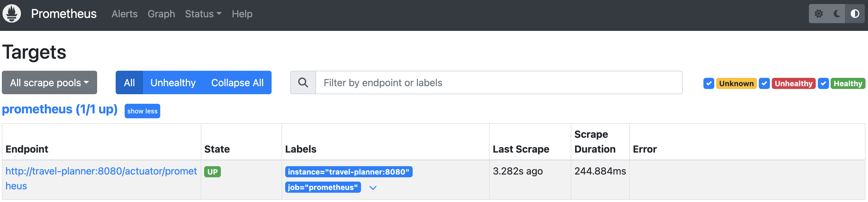The width and height of the screenshot is (868, 202).
Task: Open the Help link in navbar
Action: pyautogui.click(x=242, y=14)
